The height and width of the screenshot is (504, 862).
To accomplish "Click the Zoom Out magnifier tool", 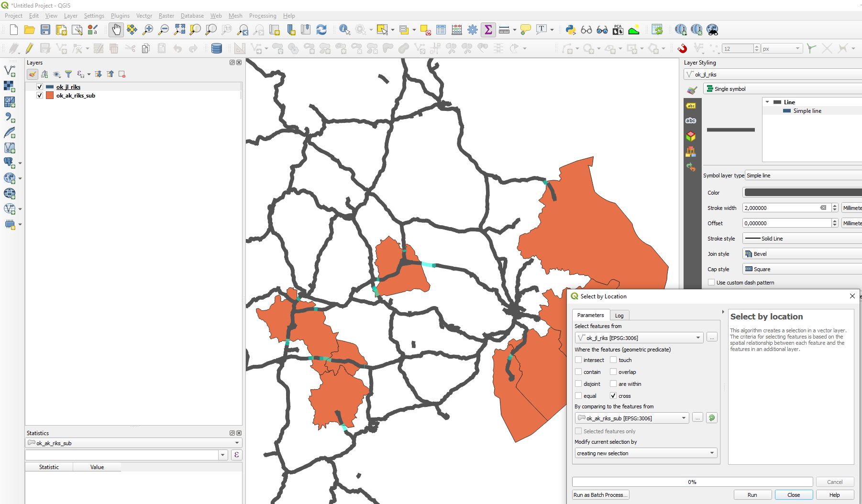I will click(164, 30).
